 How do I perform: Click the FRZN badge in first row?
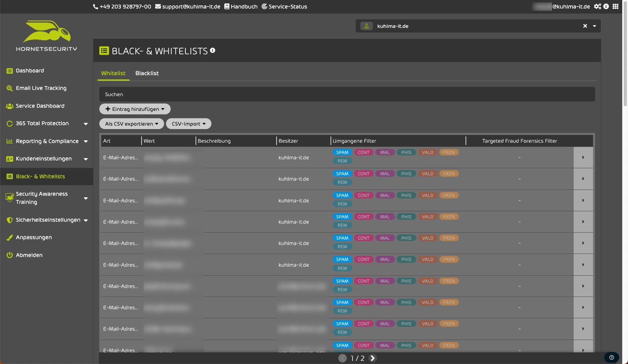tap(449, 152)
